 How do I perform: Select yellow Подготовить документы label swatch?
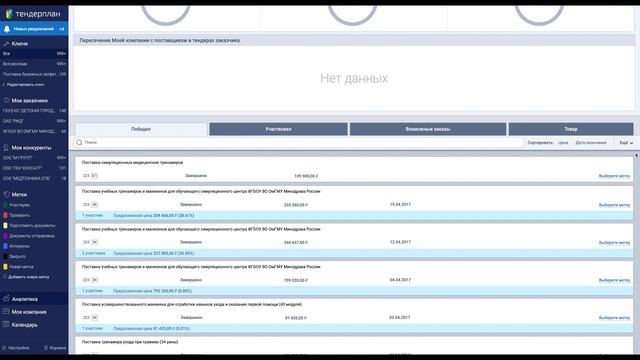(5, 225)
